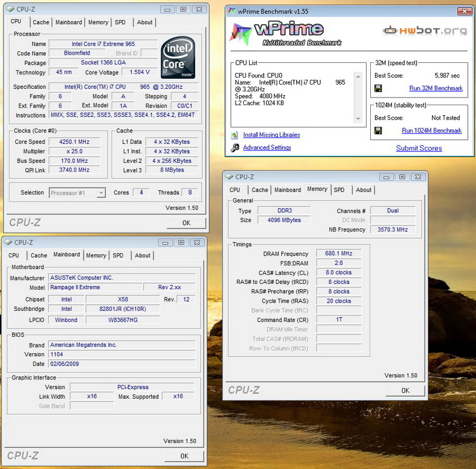Click OK in the CPU-Z Mainboard window
476x469 pixels.
tap(185, 456)
